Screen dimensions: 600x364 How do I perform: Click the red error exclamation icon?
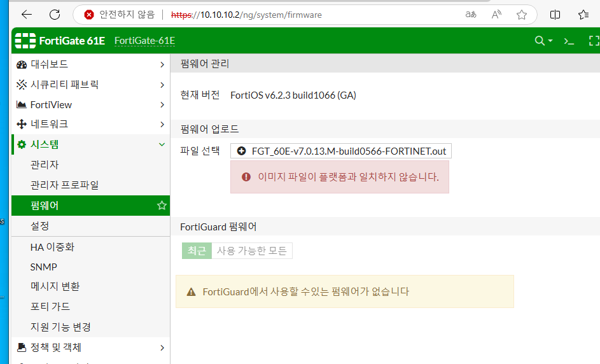click(246, 177)
